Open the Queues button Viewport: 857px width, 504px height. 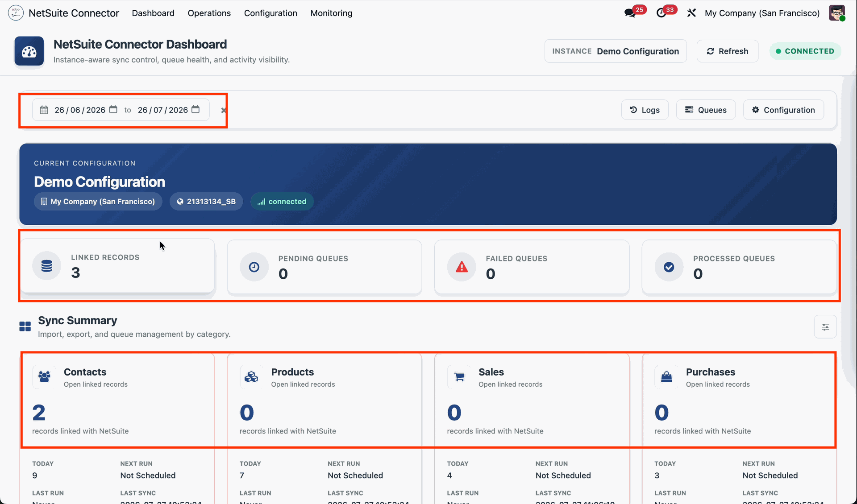(706, 110)
